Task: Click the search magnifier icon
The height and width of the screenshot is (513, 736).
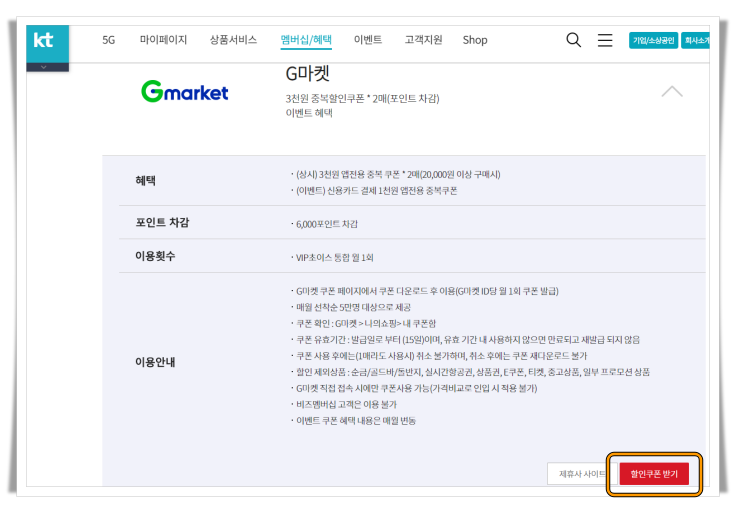Action: (573, 40)
